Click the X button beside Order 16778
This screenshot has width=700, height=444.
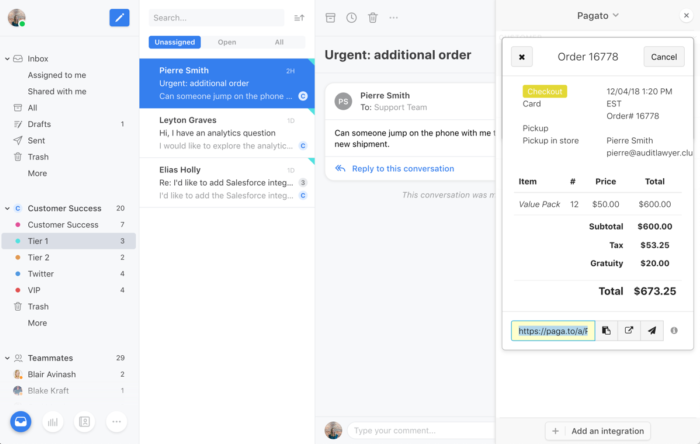pos(521,57)
